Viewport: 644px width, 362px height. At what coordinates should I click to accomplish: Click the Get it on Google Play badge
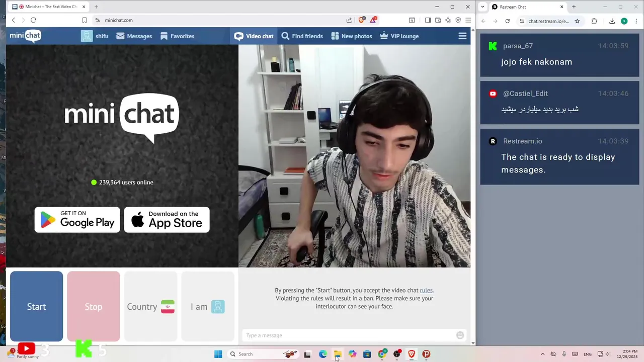pos(77,220)
